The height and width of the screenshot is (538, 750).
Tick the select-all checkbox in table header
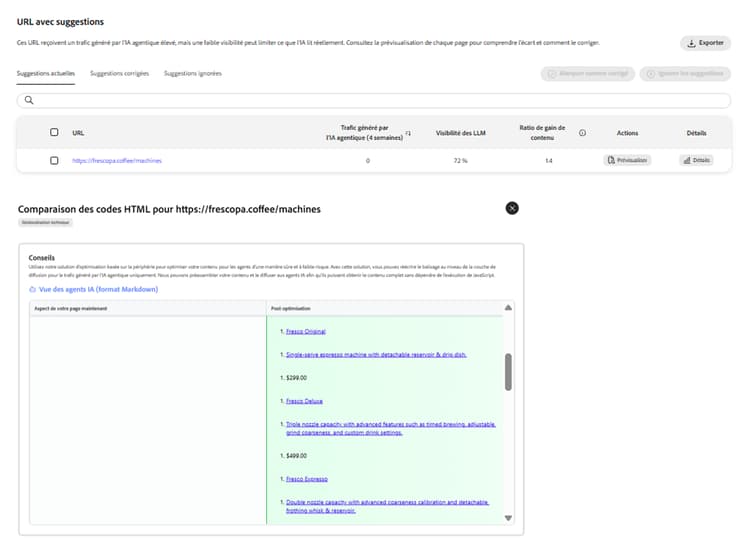point(54,132)
